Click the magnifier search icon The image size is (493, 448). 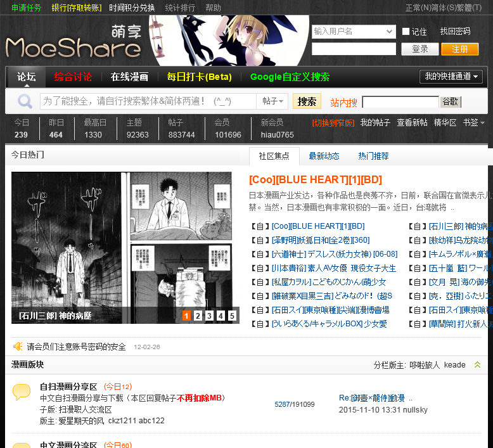coord(25,101)
